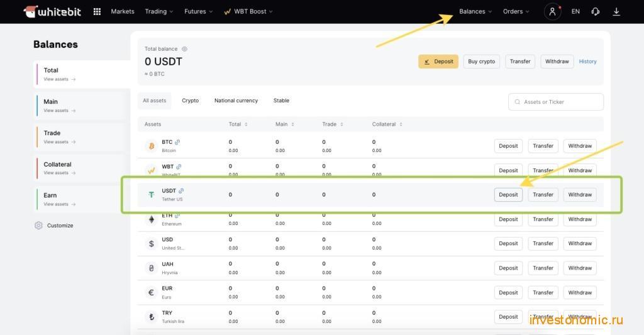Open the support headset icon
This screenshot has width=644, height=335.
click(x=595, y=11)
